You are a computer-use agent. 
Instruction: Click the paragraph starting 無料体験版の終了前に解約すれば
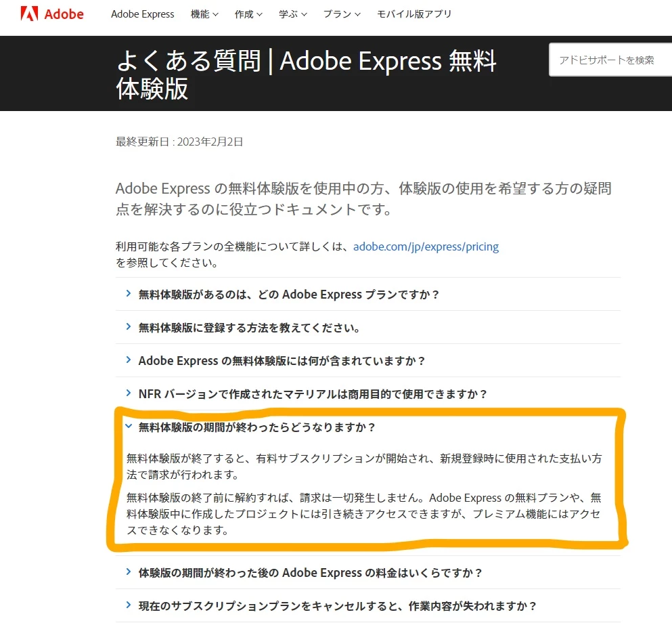tap(364, 514)
